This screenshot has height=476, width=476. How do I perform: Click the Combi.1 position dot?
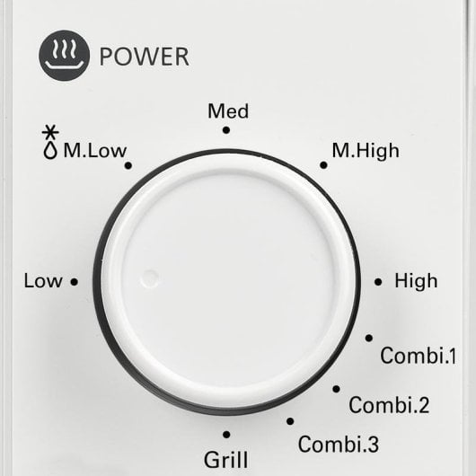pos(369,338)
